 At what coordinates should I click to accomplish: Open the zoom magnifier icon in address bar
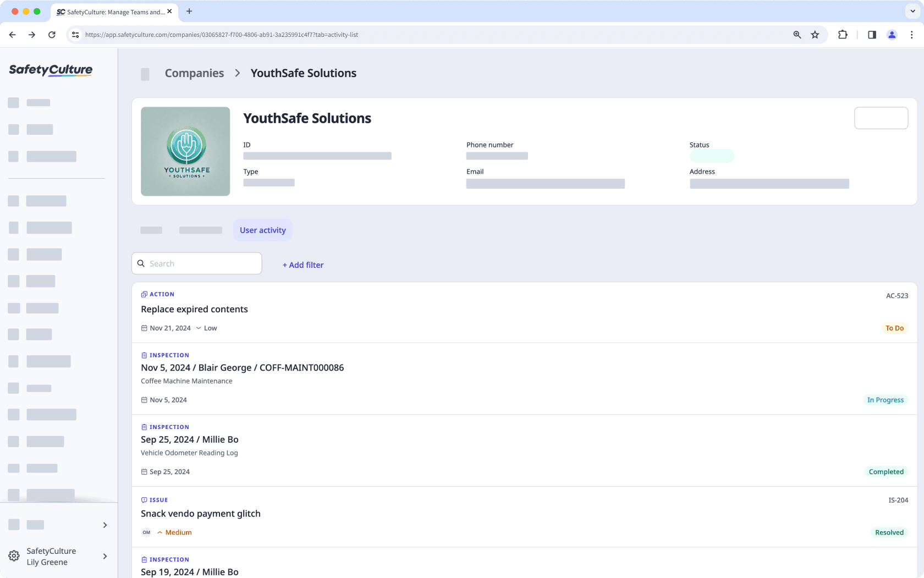pos(797,35)
